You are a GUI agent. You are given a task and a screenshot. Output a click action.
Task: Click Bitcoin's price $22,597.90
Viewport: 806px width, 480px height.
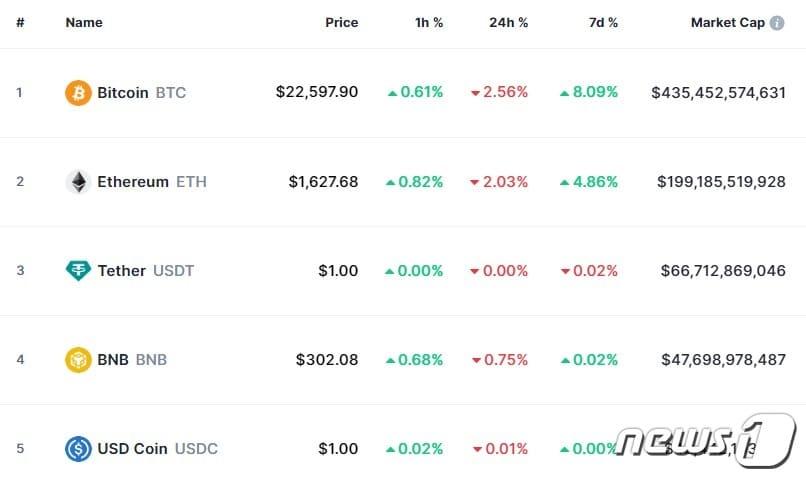316,93
